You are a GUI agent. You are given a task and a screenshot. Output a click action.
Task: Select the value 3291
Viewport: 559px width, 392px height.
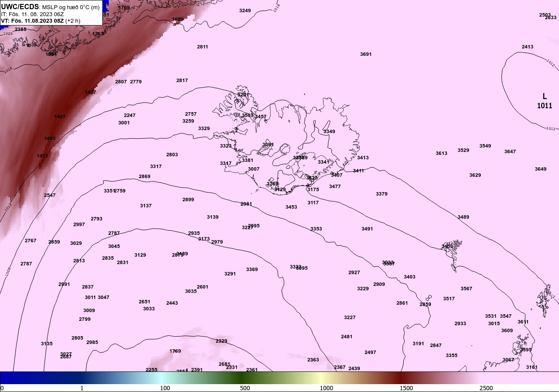pos(230,274)
